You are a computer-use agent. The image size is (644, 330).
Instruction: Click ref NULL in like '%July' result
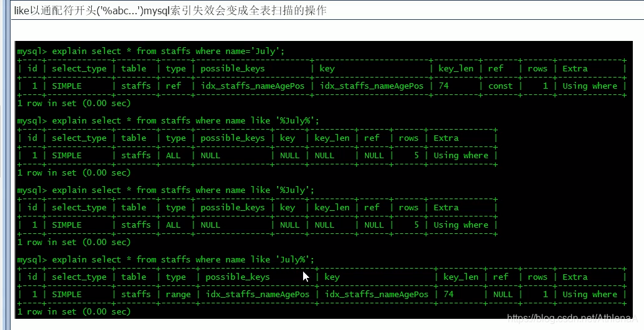click(374, 225)
